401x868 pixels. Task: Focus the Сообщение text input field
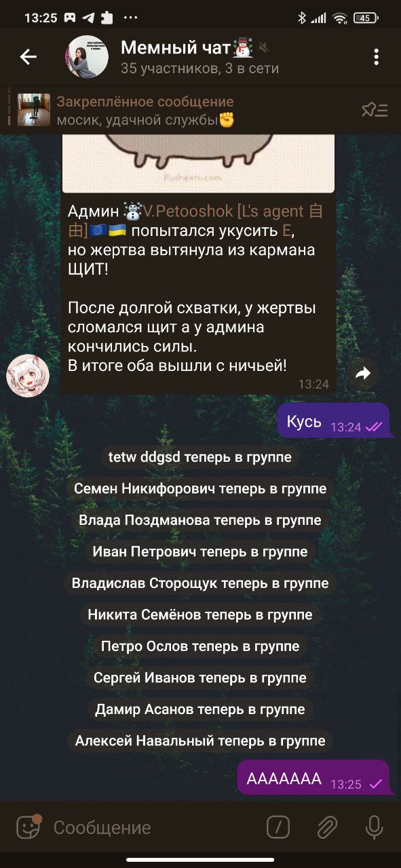[153, 827]
